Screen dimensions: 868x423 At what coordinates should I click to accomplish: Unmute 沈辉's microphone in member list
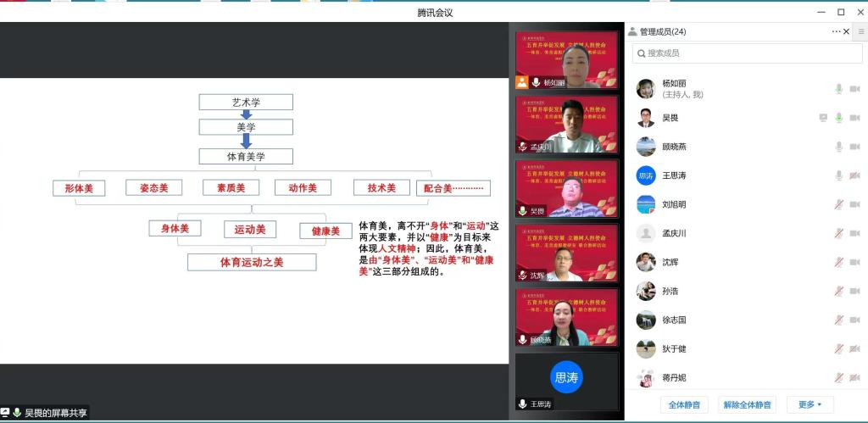838,262
